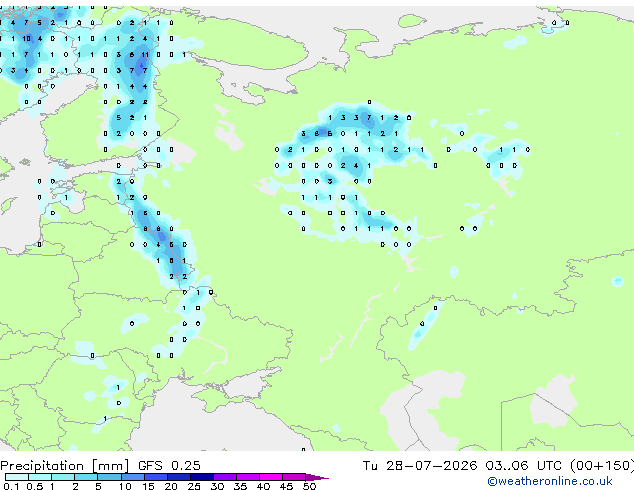Click the above-50 arrow tip of legend
The height and width of the screenshot is (490, 634).
pos(317,477)
